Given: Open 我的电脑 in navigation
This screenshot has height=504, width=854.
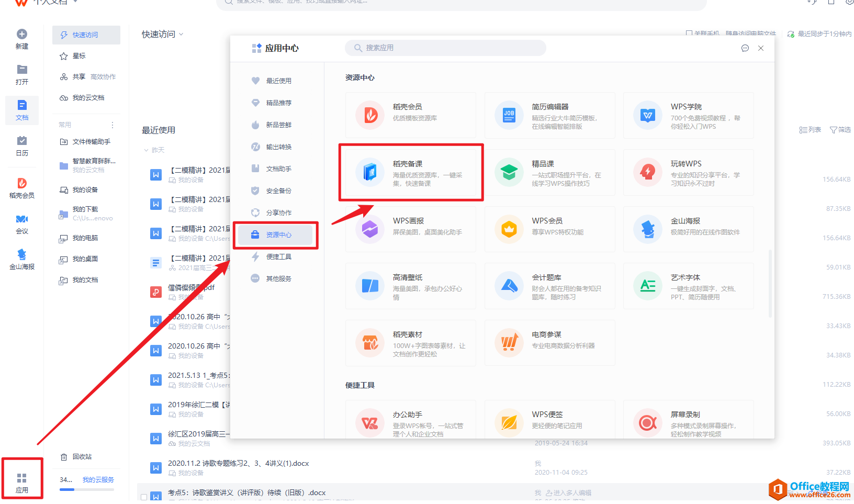Looking at the screenshot, I should (x=86, y=238).
